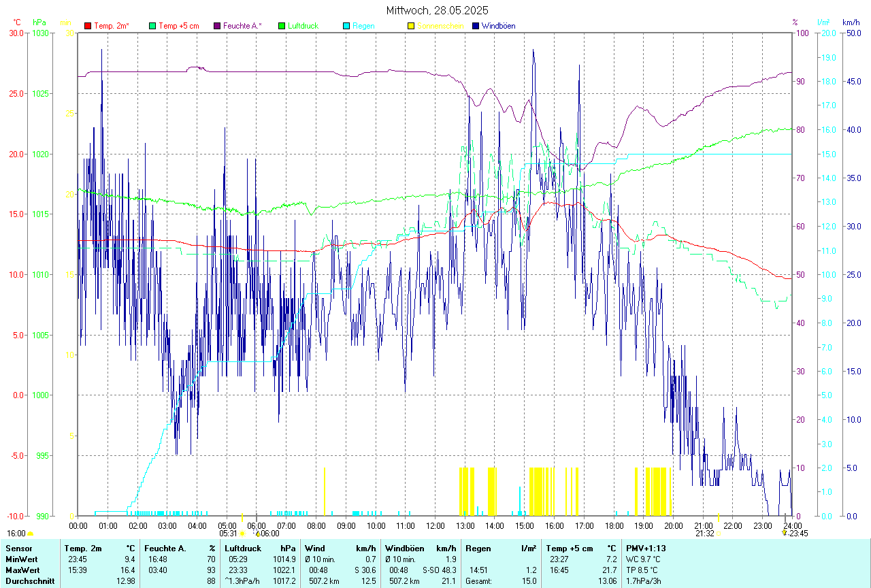This screenshot has width=871, height=588.
Task: Click the max gust value 'S-SO 48.3'
Action: (x=440, y=570)
